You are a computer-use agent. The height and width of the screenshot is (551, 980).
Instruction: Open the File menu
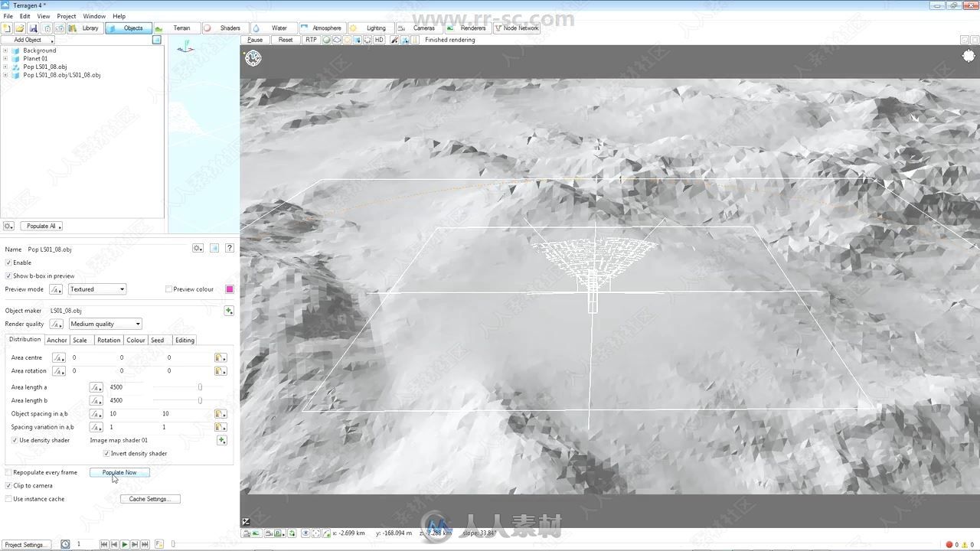click(8, 16)
